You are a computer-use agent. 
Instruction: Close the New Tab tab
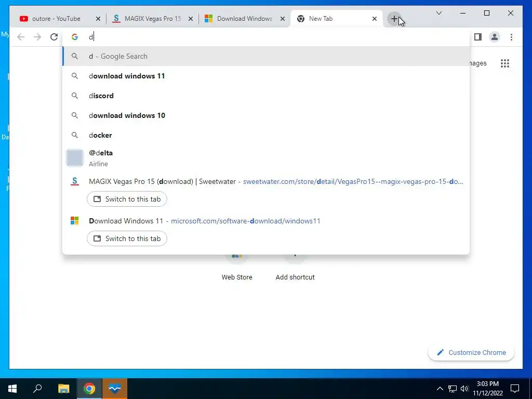(374, 19)
